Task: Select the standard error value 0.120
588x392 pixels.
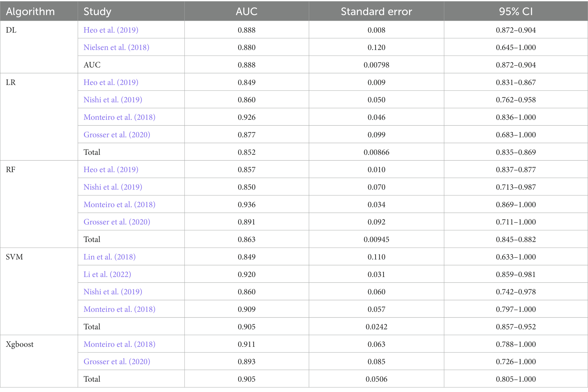Action: point(376,47)
